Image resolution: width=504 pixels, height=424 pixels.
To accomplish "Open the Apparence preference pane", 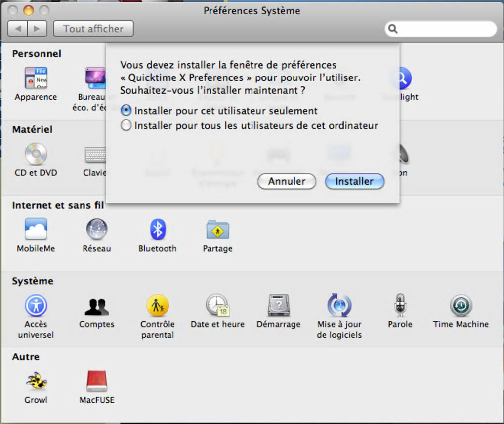I will [36, 78].
